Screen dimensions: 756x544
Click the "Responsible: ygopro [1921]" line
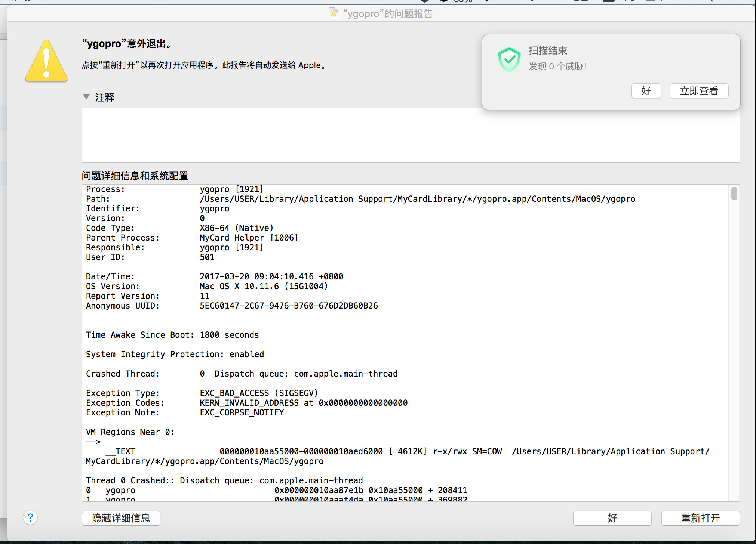coord(175,248)
